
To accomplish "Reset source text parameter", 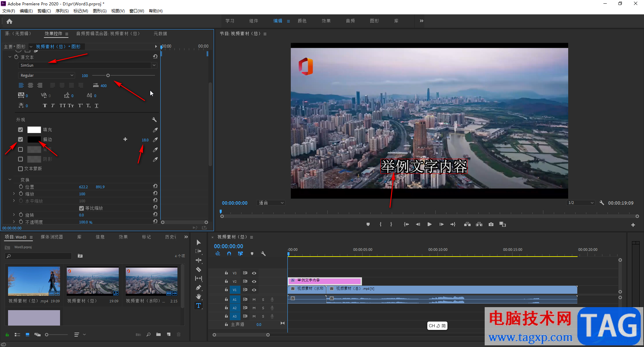I will point(155,57).
